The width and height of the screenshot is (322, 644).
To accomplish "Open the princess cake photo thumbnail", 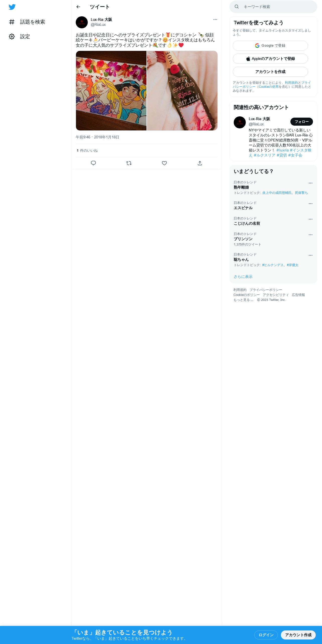I will [111, 91].
